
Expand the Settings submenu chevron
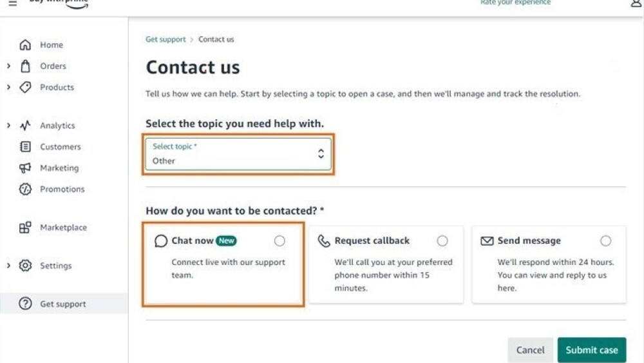click(x=8, y=266)
